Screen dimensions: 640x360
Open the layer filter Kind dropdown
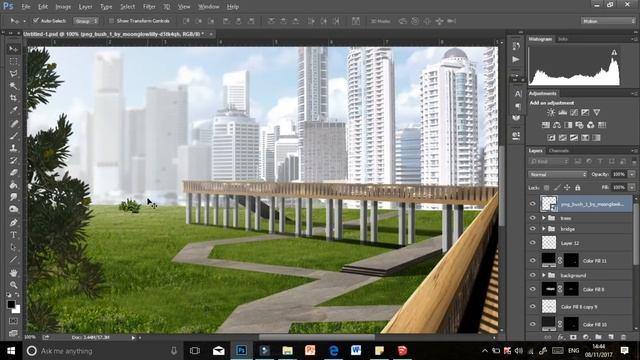(549, 162)
